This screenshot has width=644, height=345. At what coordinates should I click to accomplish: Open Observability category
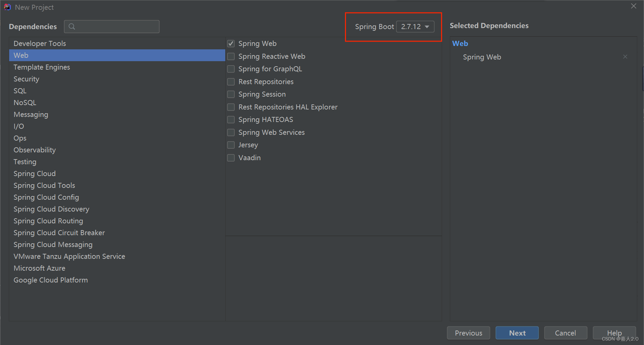click(117, 150)
